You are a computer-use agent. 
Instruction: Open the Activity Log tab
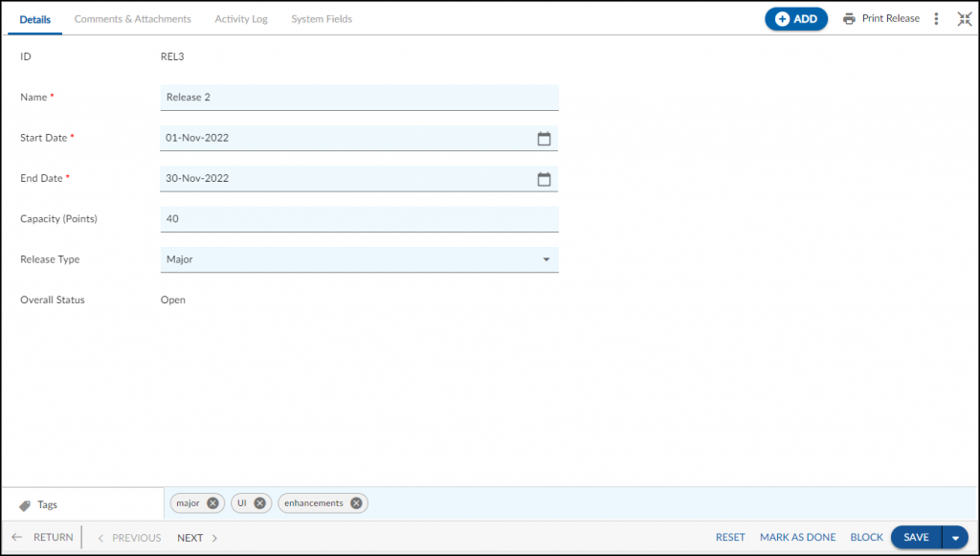click(241, 19)
